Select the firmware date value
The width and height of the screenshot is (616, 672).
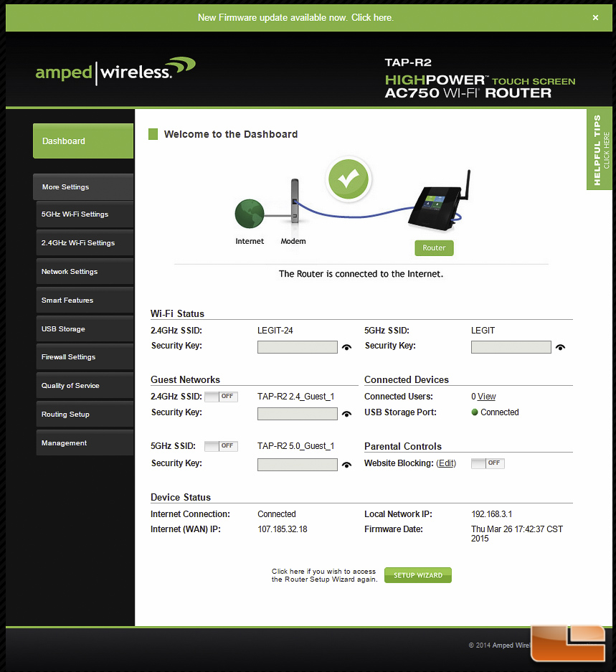(x=517, y=534)
